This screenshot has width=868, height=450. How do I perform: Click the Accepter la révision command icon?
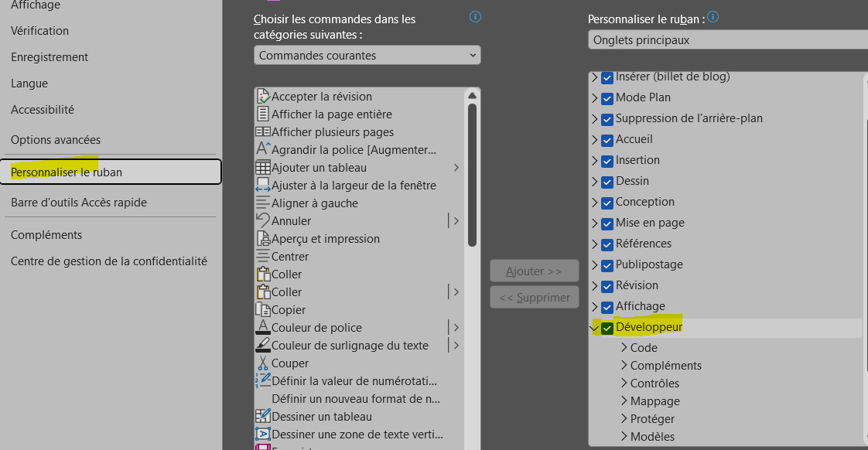263,97
